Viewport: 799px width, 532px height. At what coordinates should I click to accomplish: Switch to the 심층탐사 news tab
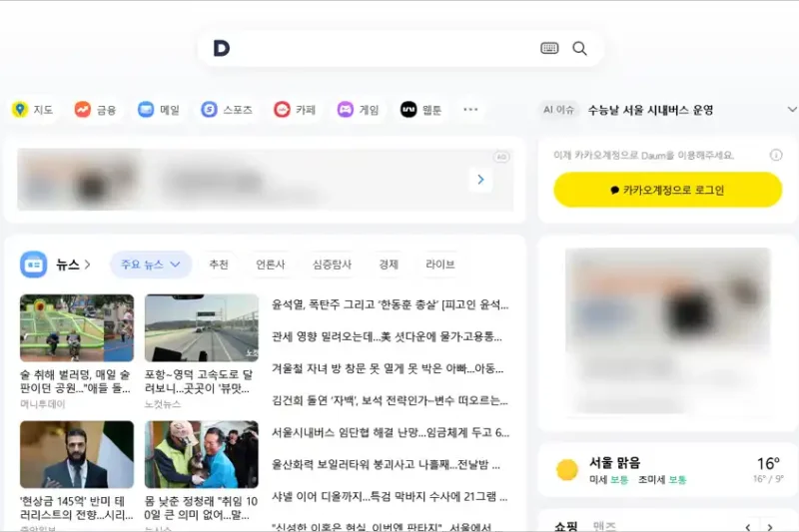pos(332,265)
